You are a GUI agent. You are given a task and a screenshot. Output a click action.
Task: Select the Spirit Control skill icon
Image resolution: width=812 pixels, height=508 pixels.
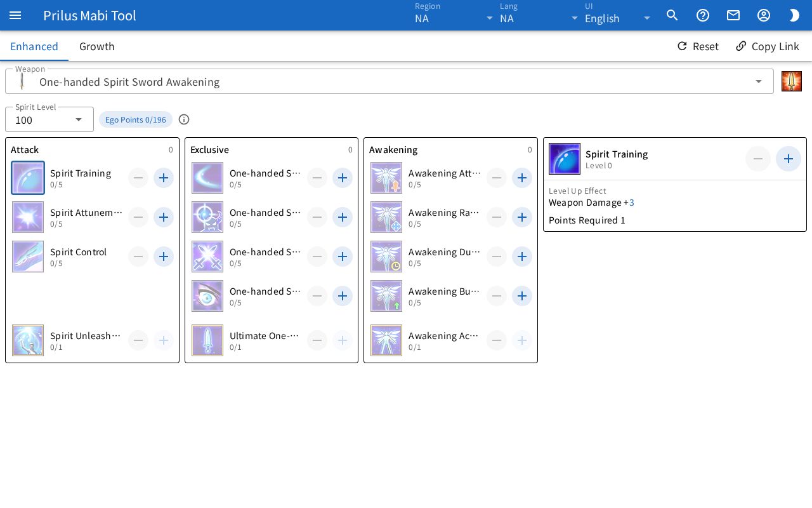click(x=28, y=257)
